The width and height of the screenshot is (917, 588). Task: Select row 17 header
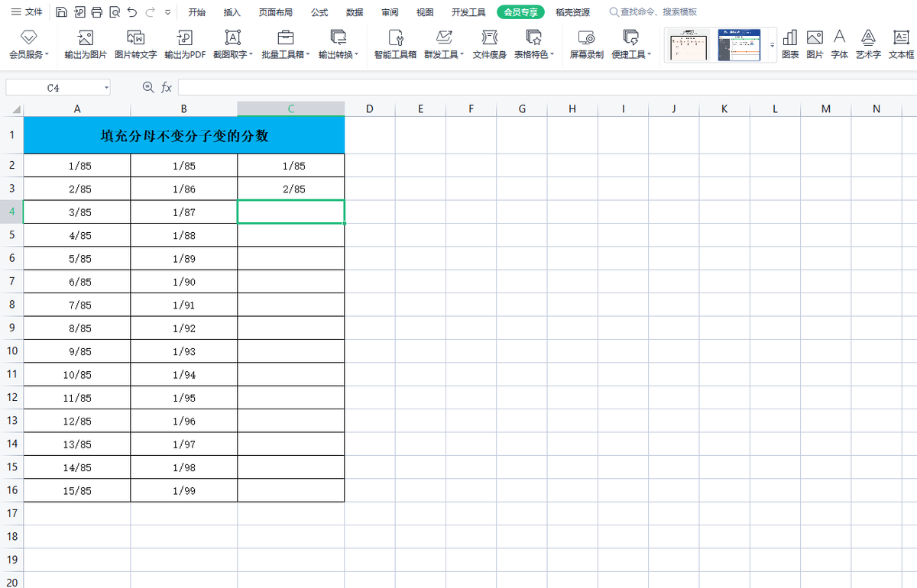click(11, 513)
